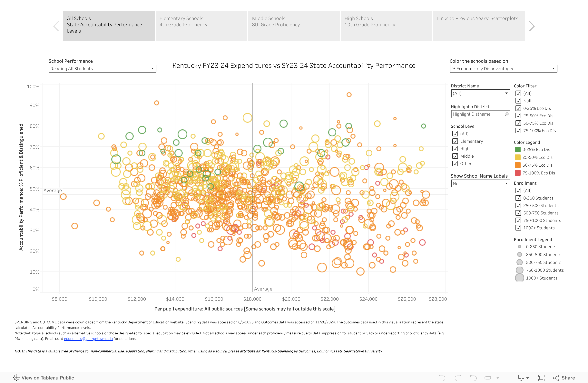Click the Share icon
588x383 pixels.
(x=556, y=378)
